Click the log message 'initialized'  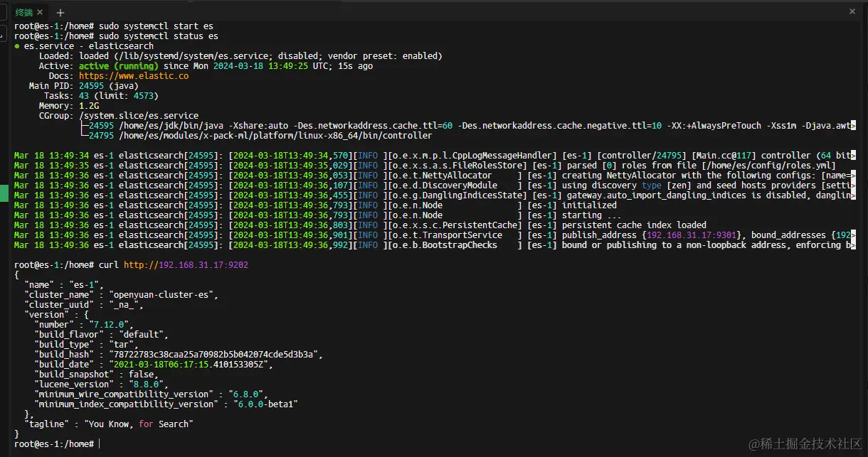point(589,205)
